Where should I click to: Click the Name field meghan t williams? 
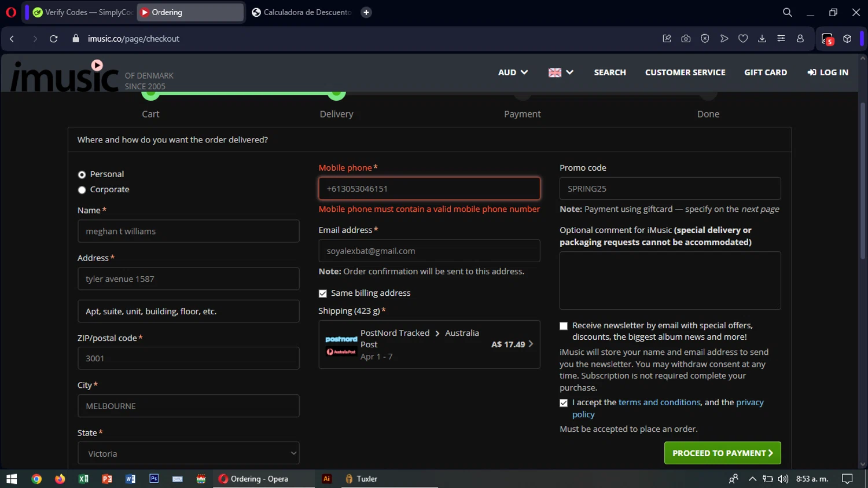pyautogui.click(x=189, y=231)
